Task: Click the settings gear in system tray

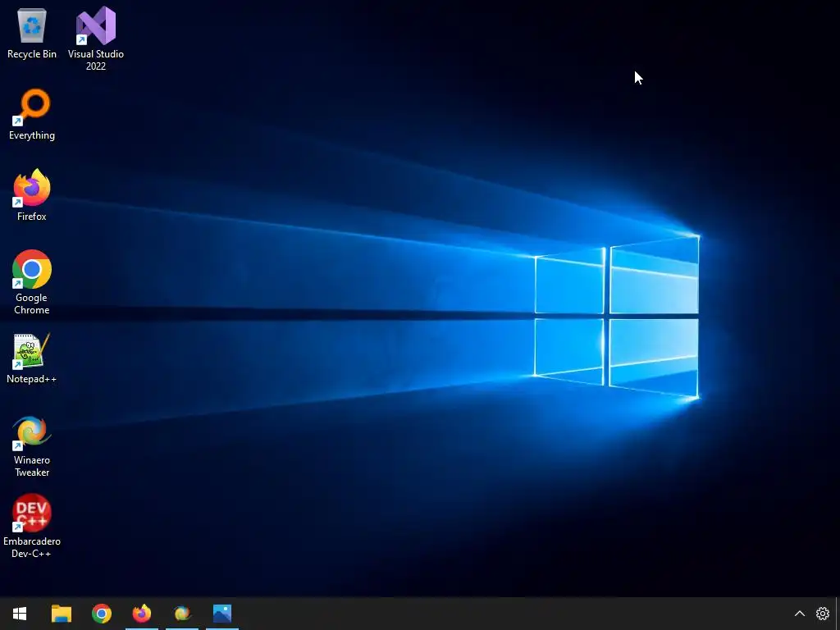Action: pyautogui.click(x=822, y=614)
